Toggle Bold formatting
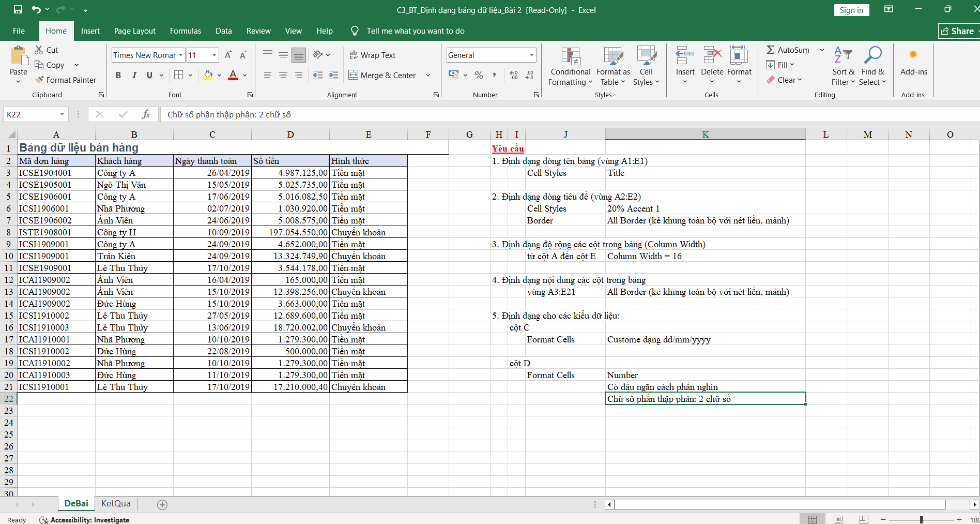This screenshot has width=980, height=524. [x=118, y=75]
